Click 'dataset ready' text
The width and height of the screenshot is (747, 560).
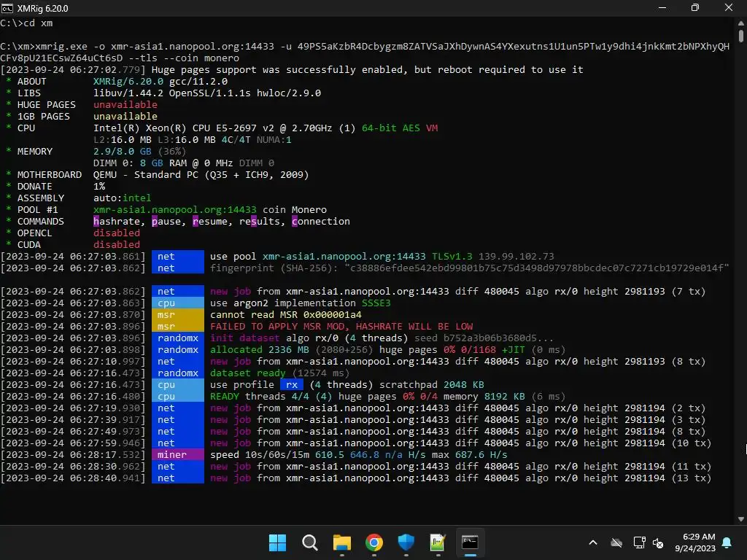point(248,373)
